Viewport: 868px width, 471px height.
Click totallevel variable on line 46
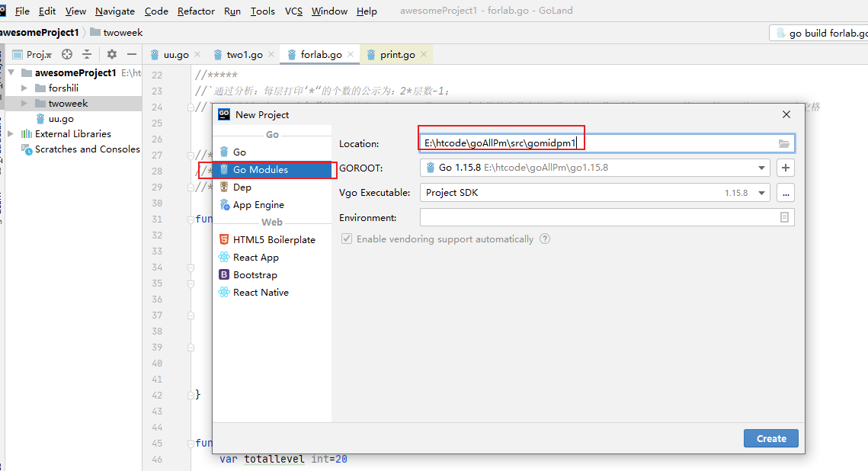tap(274, 459)
